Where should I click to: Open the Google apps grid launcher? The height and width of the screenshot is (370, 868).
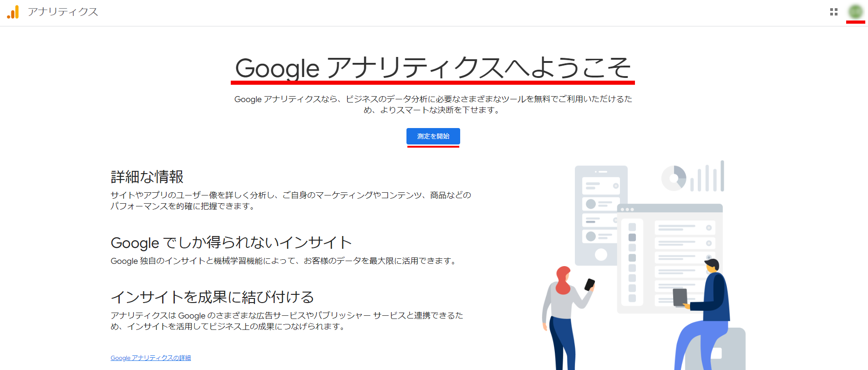tap(834, 12)
